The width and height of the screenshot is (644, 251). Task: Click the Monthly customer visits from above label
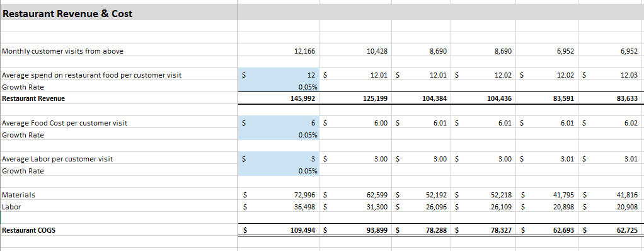62,51
